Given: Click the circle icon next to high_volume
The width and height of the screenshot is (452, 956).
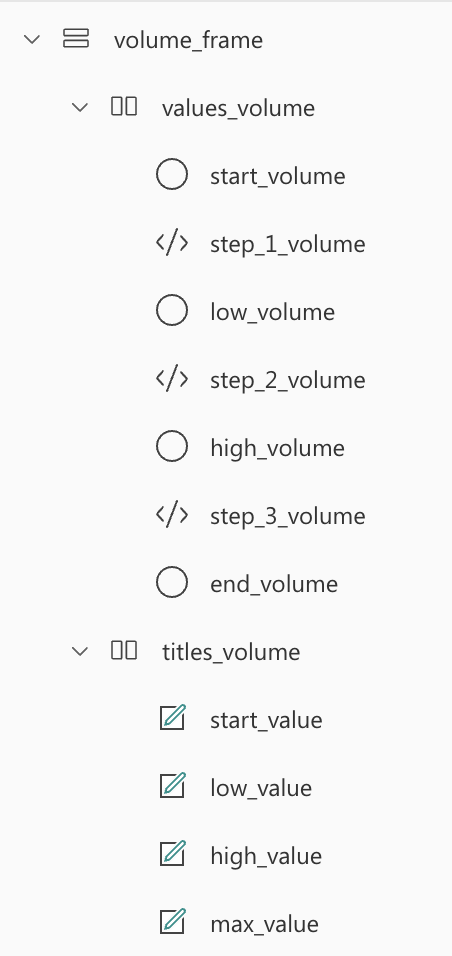Looking at the screenshot, I should point(172,446).
